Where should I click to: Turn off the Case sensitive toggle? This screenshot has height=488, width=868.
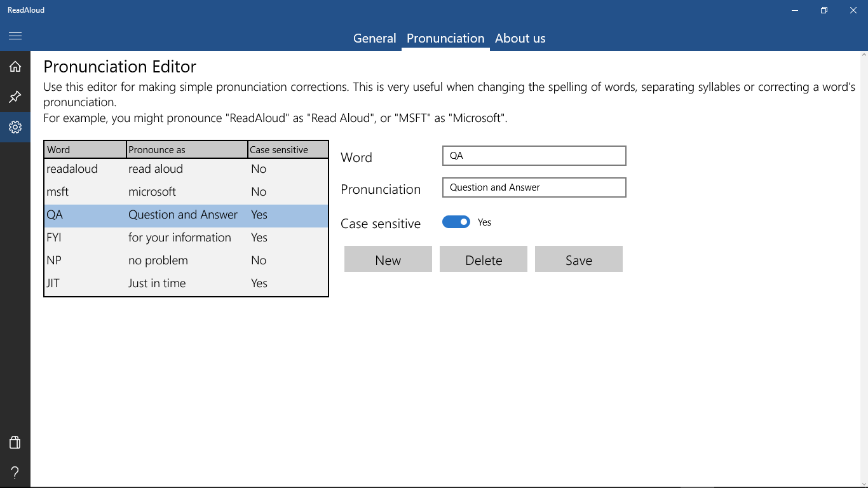tap(456, 222)
